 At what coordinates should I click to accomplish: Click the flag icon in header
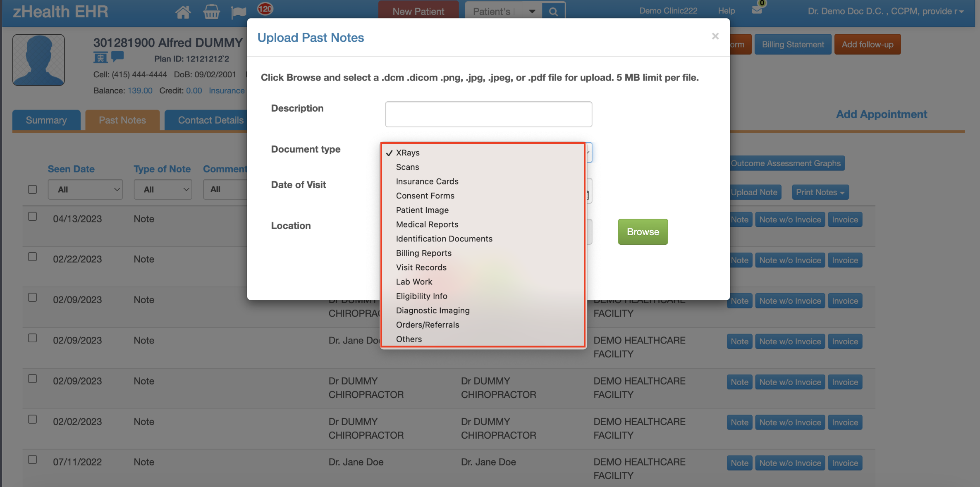(x=239, y=12)
